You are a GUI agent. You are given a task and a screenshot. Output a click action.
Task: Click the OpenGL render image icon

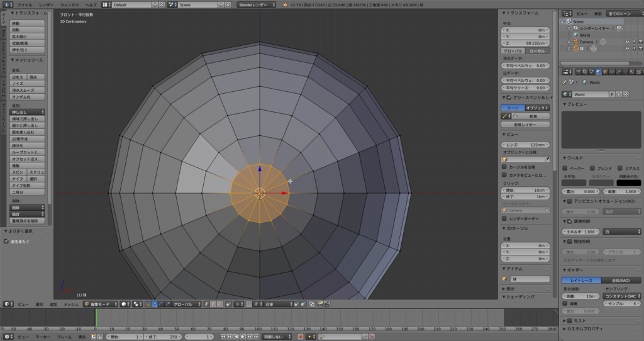[320, 304]
